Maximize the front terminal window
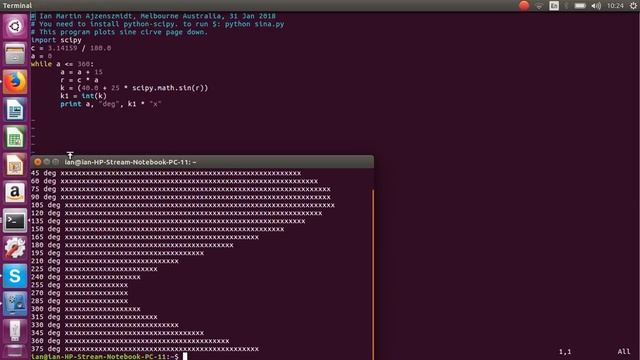 [56, 162]
